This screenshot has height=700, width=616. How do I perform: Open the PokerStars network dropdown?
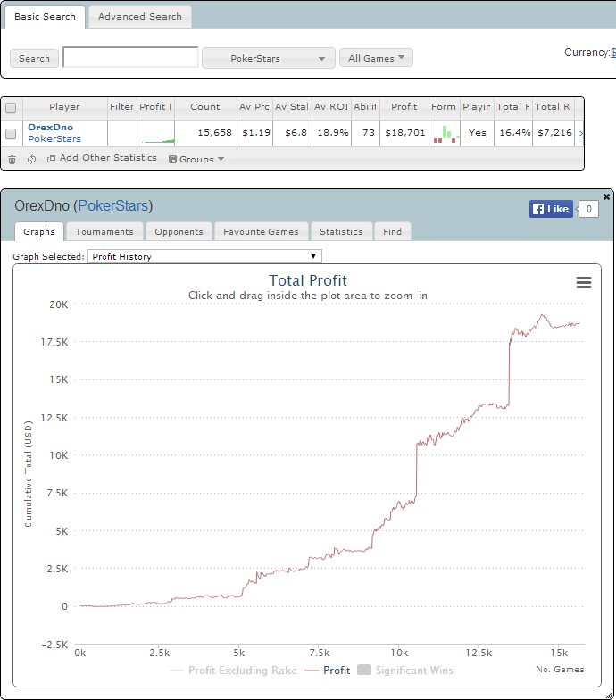coord(269,58)
